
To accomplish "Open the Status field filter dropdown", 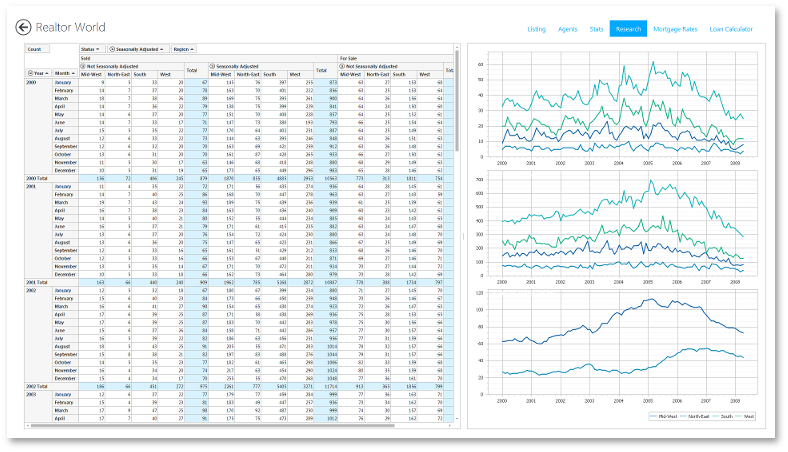I will [x=89, y=49].
